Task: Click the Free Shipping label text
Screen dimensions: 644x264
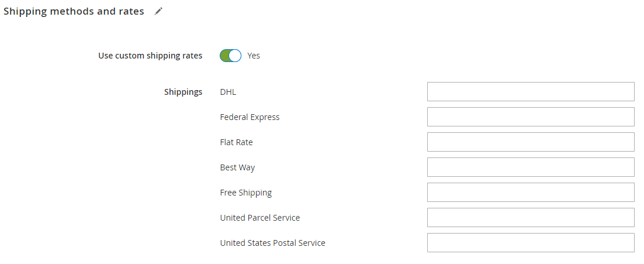Action: (246, 193)
